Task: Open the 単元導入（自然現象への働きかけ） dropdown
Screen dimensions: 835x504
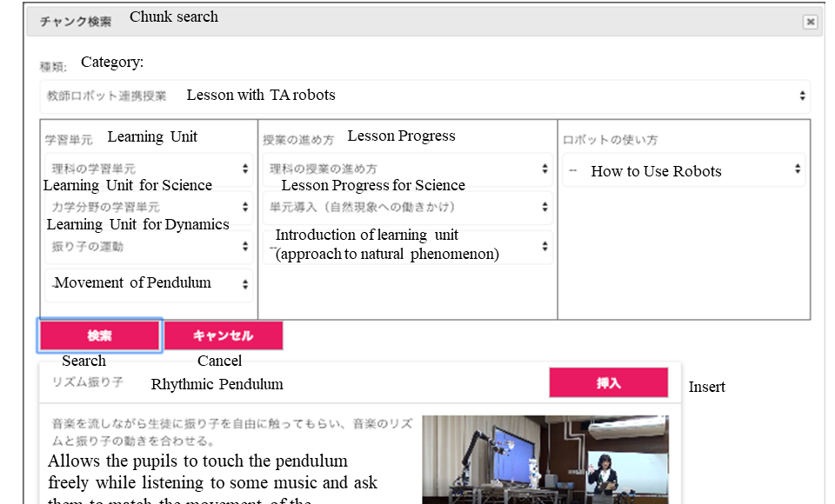Action: [x=407, y=208]
